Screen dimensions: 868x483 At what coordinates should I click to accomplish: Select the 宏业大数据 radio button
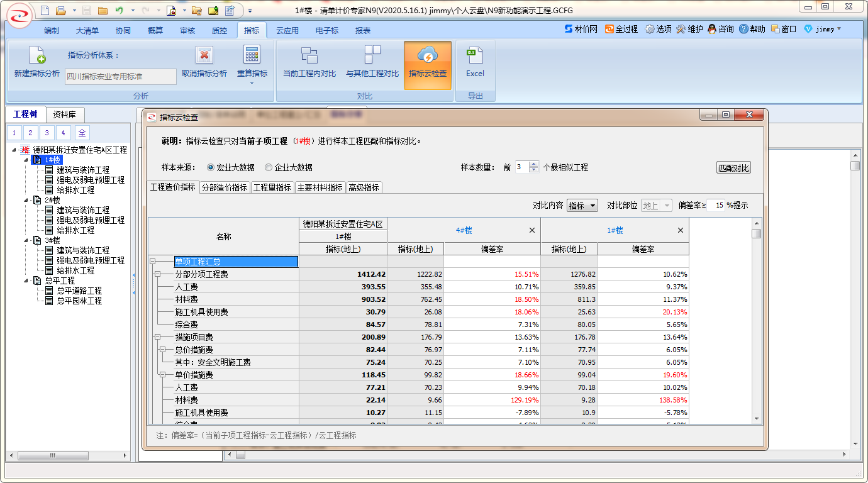pyautogui.click(x=211, y=167)
